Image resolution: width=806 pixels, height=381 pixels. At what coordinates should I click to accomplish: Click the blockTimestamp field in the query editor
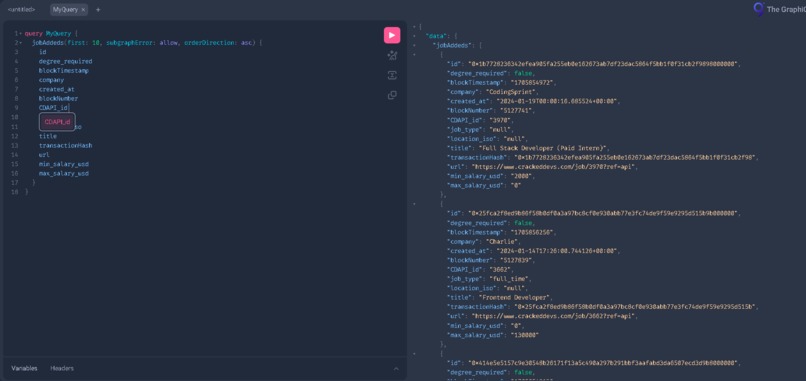click(x=63, y=70)
